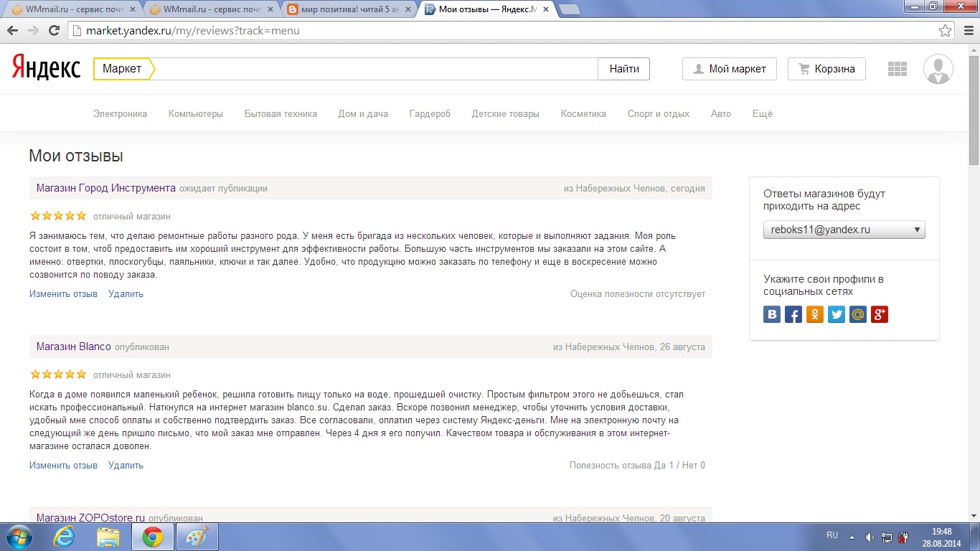This screenshot has width=980, height=551.
Task: Click the Google+ social profile icon
Action: [880, 314]
